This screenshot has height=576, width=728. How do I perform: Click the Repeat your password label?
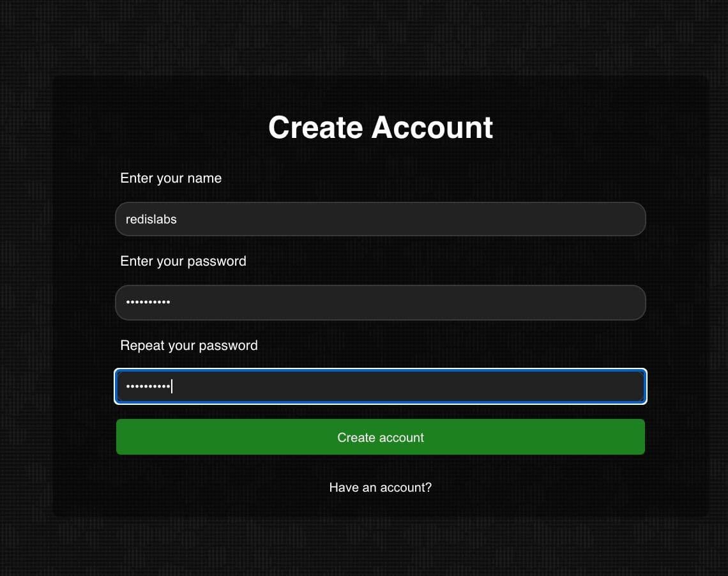(188, 345)
